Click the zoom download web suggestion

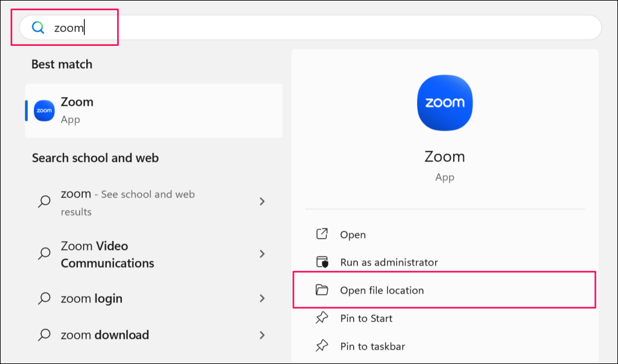pos(105,334)
